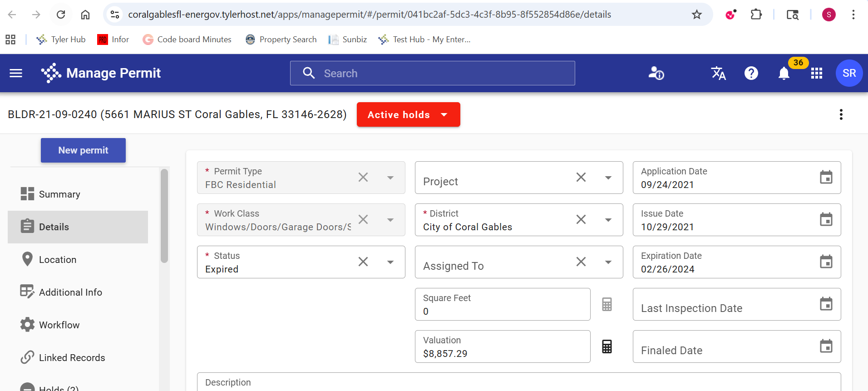Click the user info icon in header
Viewport: 868px width, 391px height.
[x=656, y=73]
